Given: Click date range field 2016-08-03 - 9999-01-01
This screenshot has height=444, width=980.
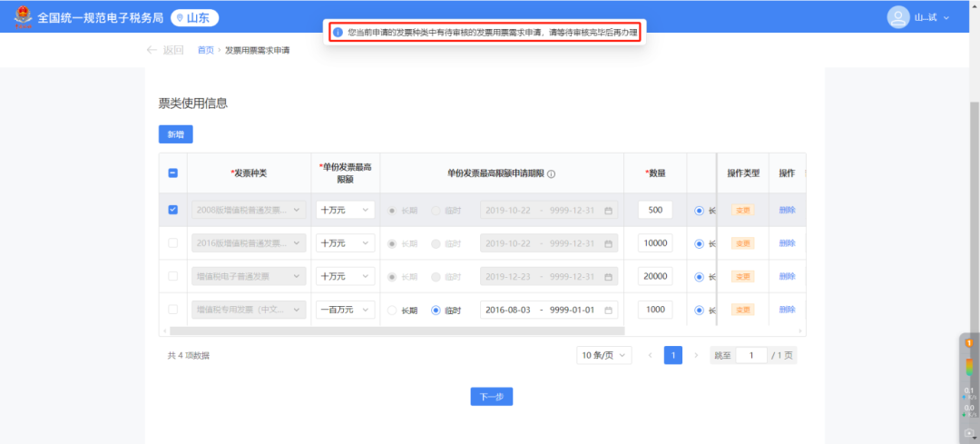Looking at the screenshot, I should (x=549, y=310).
